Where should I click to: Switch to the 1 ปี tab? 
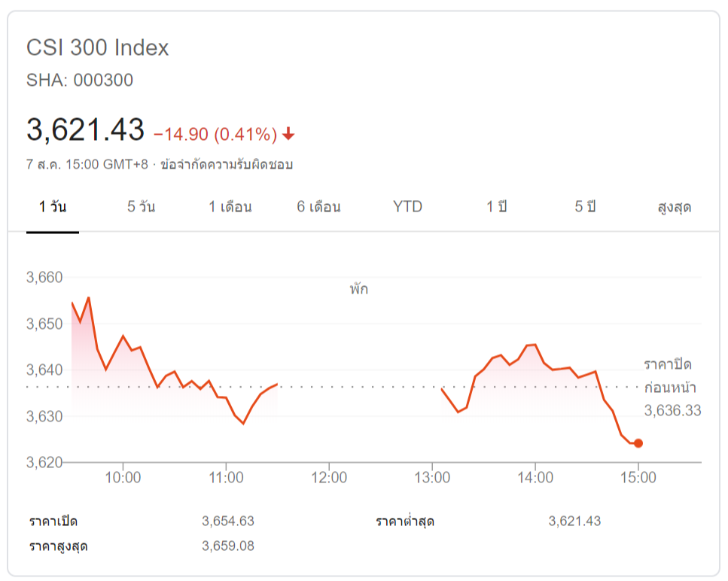click(x=496, y=207)
